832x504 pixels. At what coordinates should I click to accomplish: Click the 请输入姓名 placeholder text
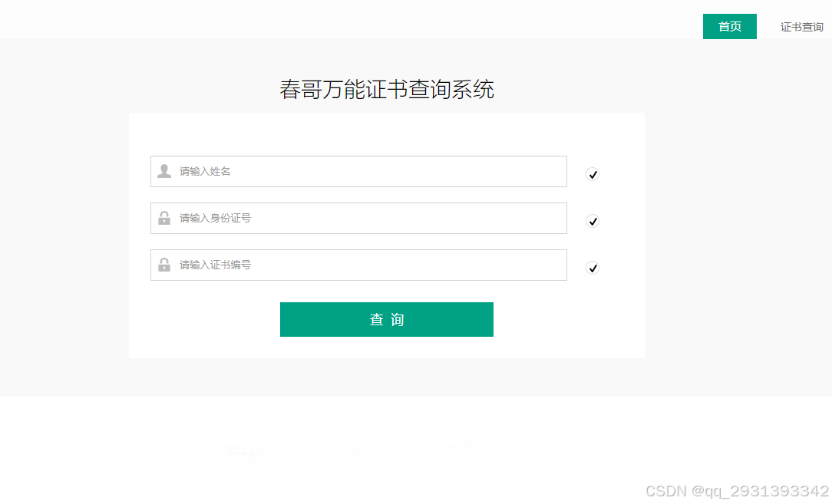(x=205, y=171)
